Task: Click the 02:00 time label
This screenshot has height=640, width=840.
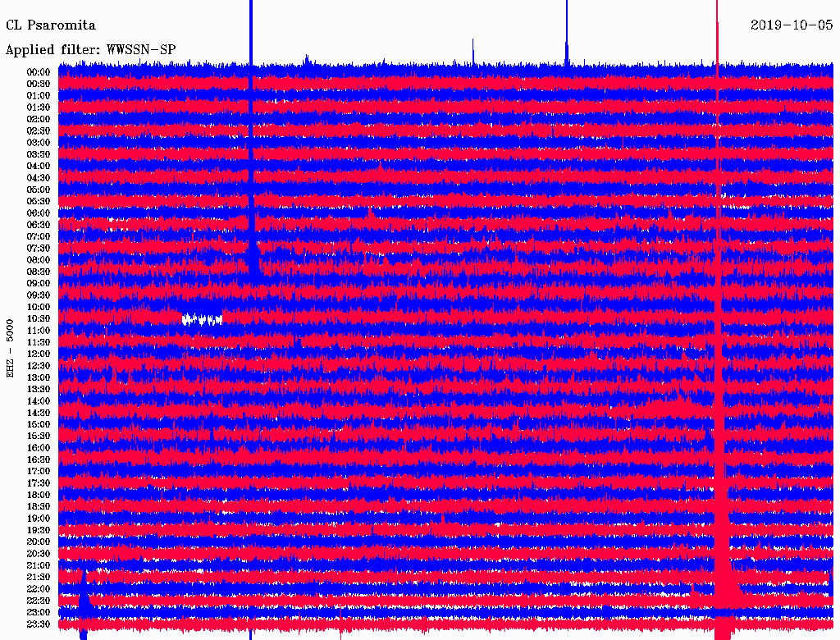Action: tap(39, 120)
